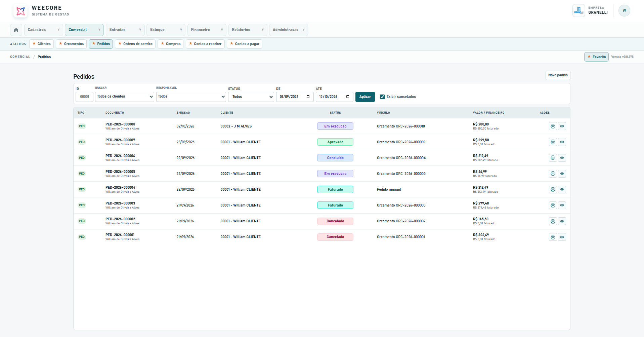
Task: Open the Responsavel dropdown
Action: click(191, 97)
